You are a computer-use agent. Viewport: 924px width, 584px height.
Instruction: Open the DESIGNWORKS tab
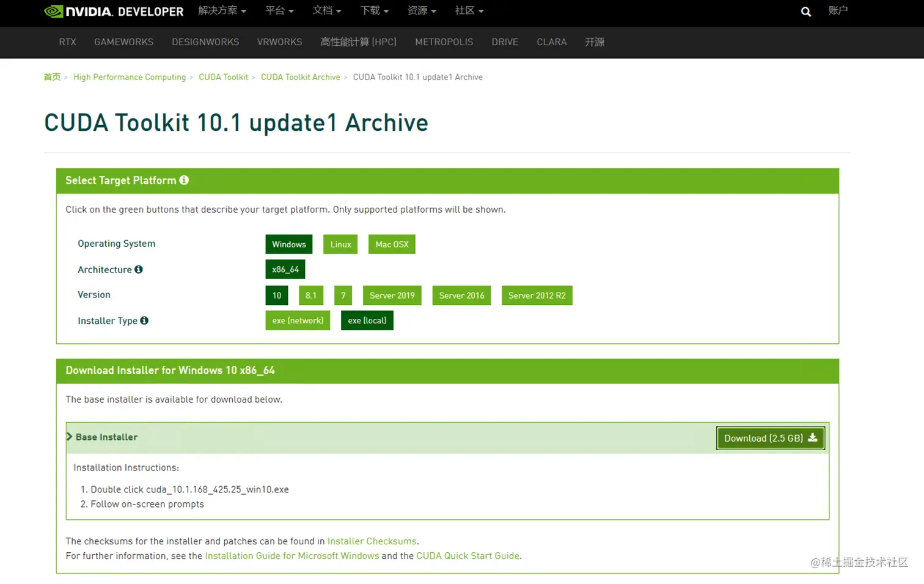[205, 42]
